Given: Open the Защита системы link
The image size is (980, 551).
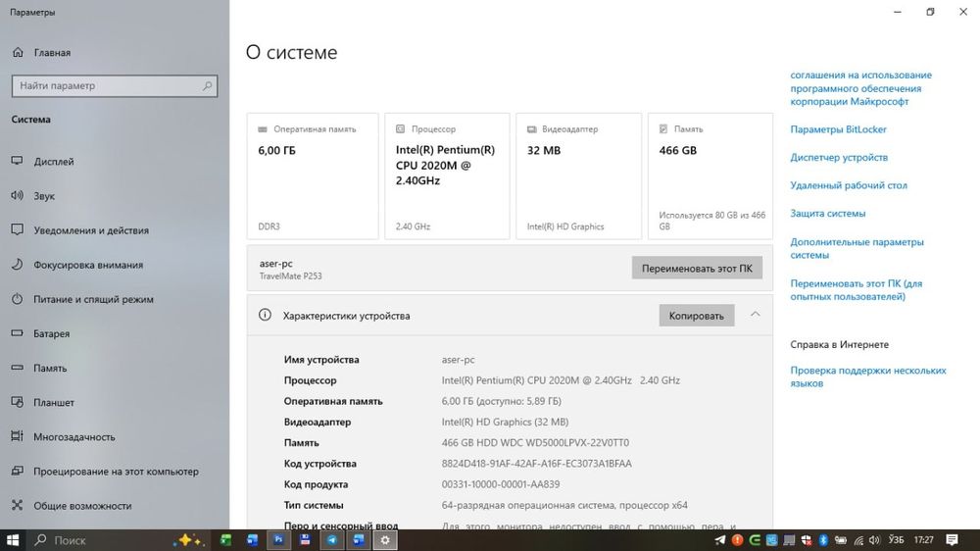Looking at the screenshot, I should tap(827, 214).
